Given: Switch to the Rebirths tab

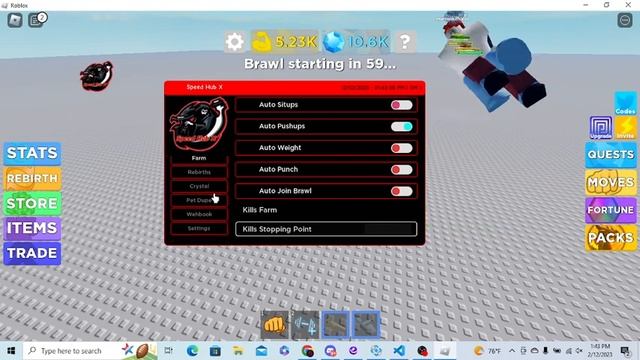Looking at the screenshot, I should 199,172.
